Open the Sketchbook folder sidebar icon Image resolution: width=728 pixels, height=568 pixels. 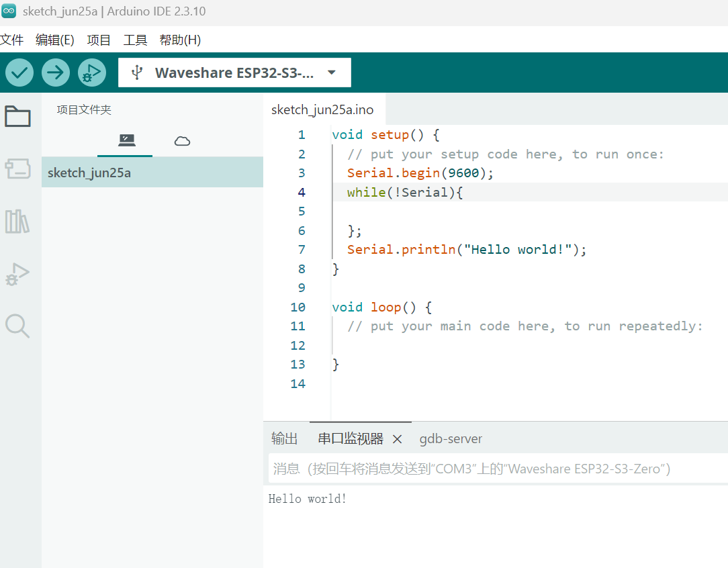[x=17, y=116]
